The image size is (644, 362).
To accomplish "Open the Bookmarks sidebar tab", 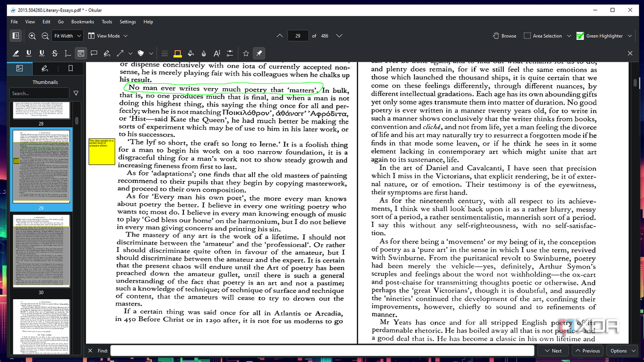I will [x=70, y=68].
